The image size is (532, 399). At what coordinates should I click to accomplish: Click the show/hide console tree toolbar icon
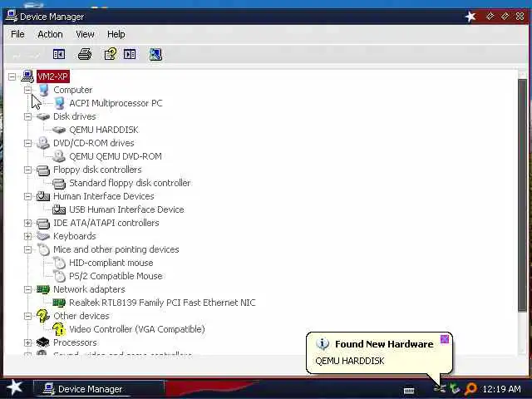tap(59, 54)
